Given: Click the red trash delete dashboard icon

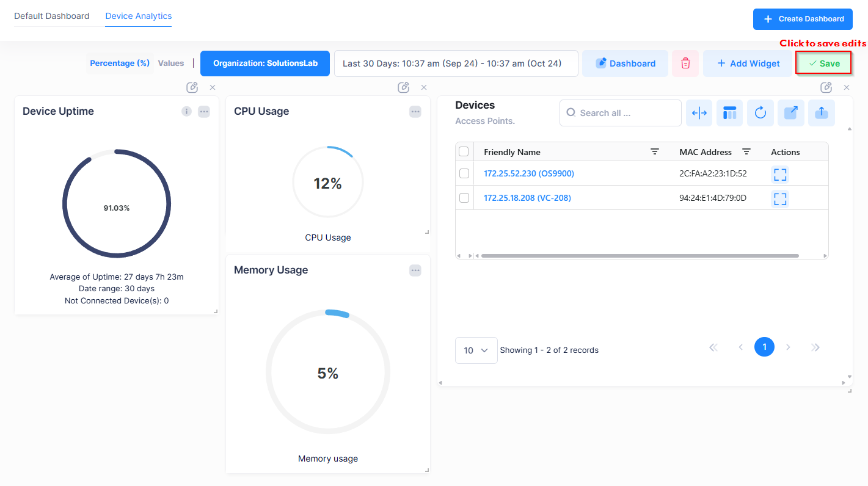Looking at the screenshot, I should tap(685, 63).
